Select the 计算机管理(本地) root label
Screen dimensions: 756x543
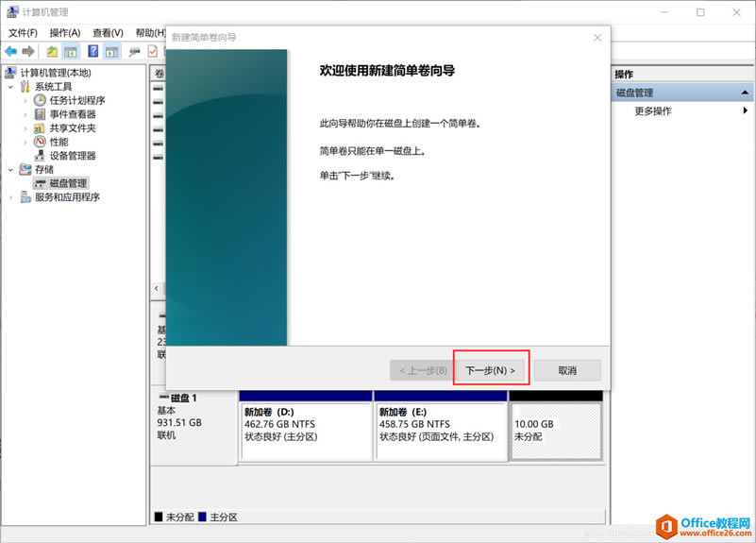click(56, 73)
